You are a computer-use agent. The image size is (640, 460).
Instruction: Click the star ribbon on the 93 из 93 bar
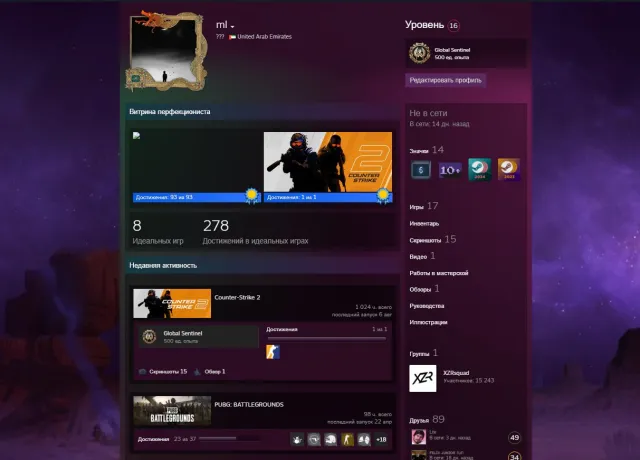(252, 196)
